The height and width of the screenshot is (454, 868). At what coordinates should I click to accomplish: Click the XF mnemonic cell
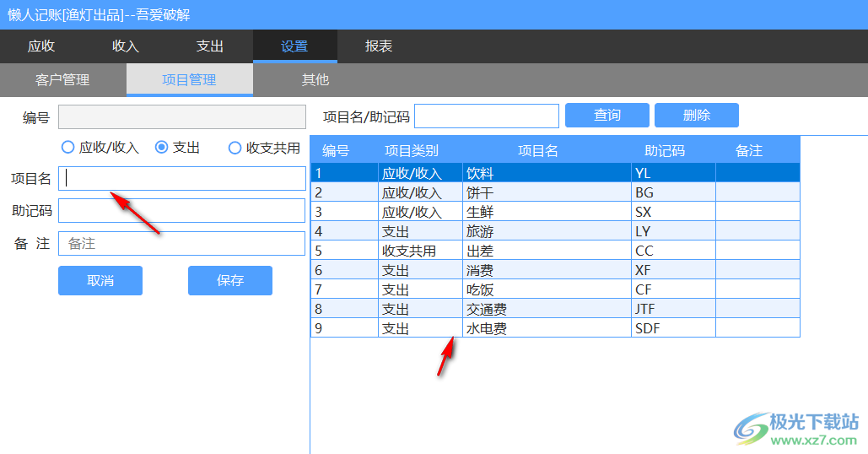pyautogui.click(x=673, y=270)
